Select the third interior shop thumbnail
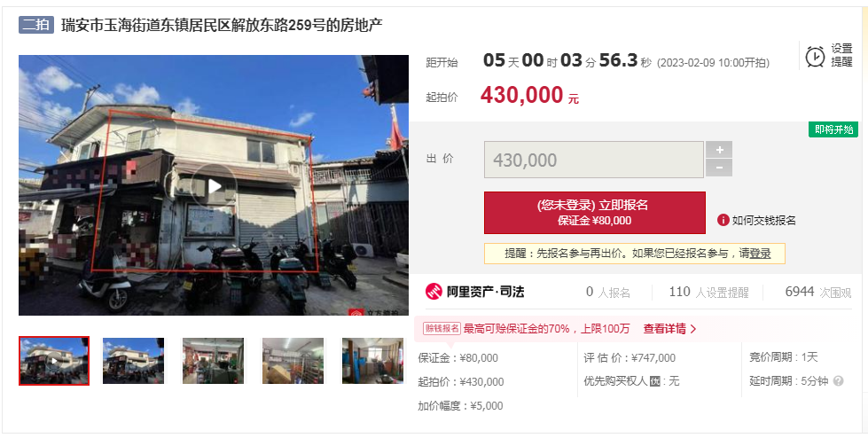This screenshot has width=868, height=438. [213, 361]
